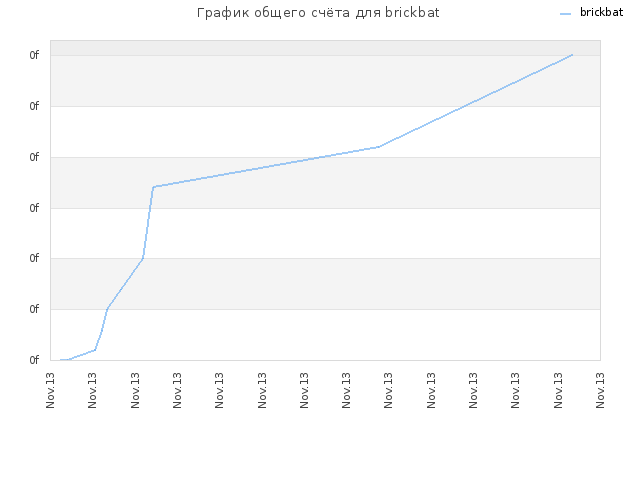The height and width of the screenshot is (480, 640).
Task: Click the middle of the gently rising plateau segment
Action: click(x=266, y=167)
